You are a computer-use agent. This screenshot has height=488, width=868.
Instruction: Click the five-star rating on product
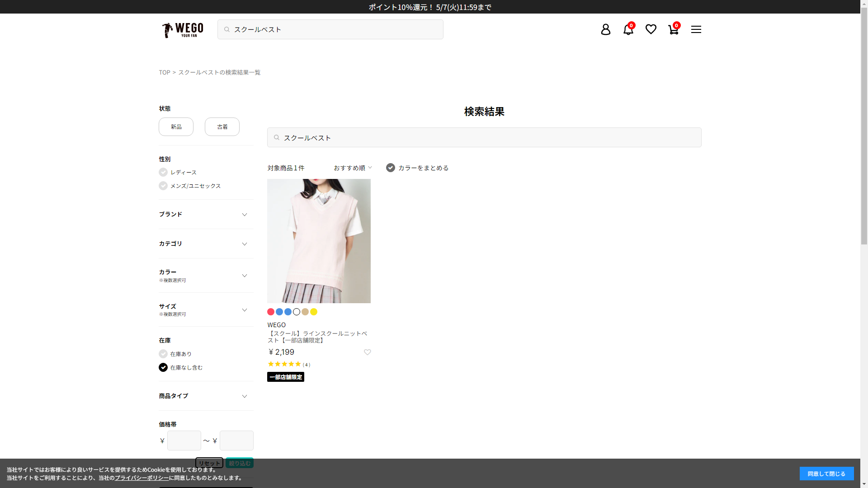coord(284,364)
